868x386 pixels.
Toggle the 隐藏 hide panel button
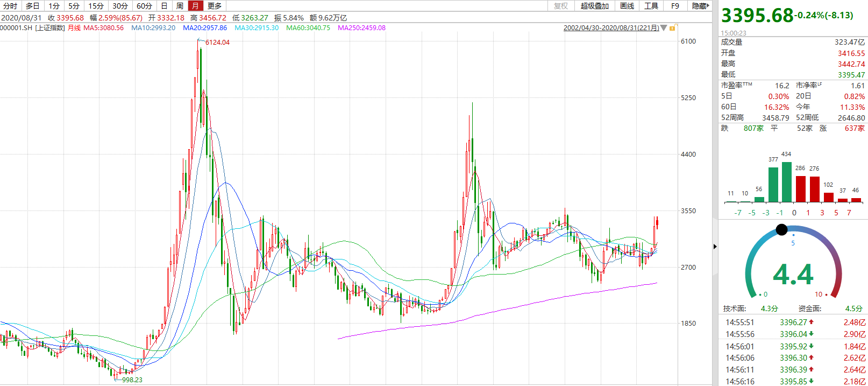click(700, 6)
